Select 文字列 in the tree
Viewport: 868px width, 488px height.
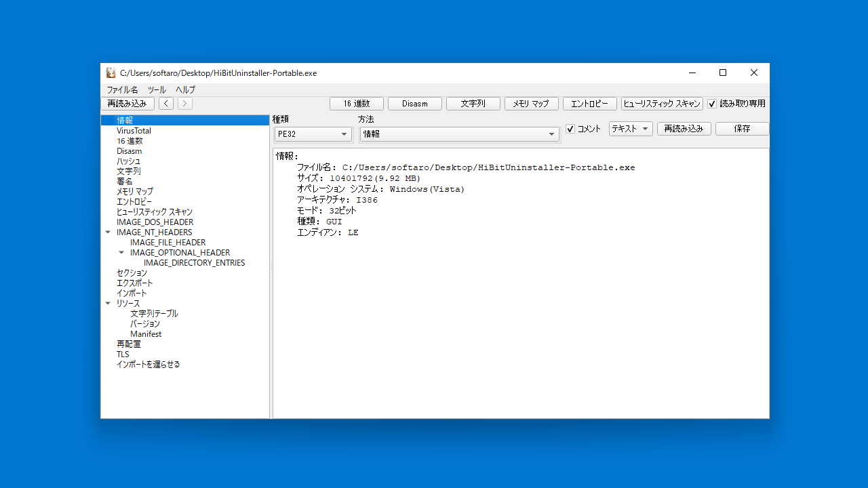129,171
